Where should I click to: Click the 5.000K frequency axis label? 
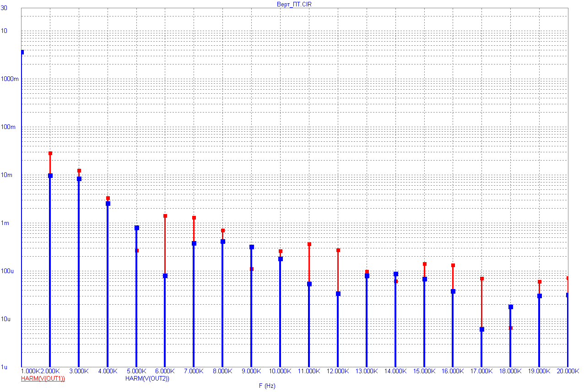point(136,371)
